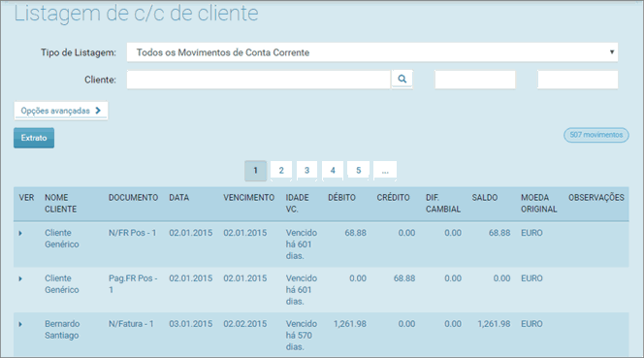Click the DIF. CAMBIAL column header

click(442, 203)
